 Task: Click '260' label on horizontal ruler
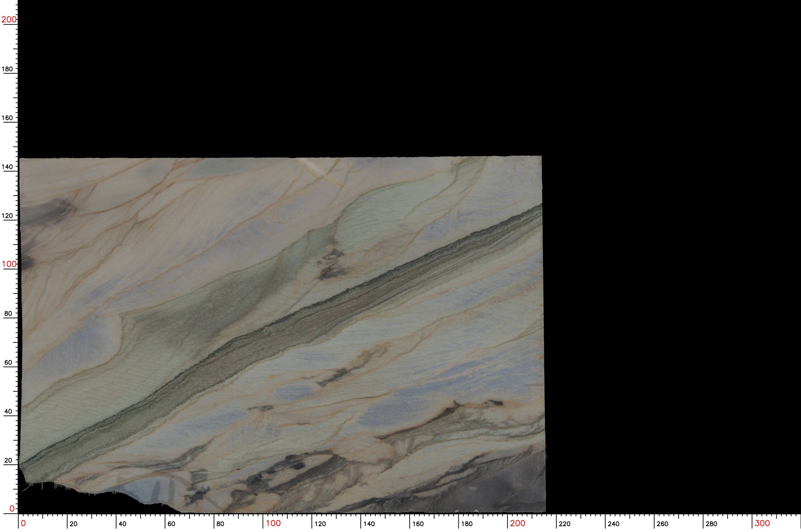coord(662,524)
